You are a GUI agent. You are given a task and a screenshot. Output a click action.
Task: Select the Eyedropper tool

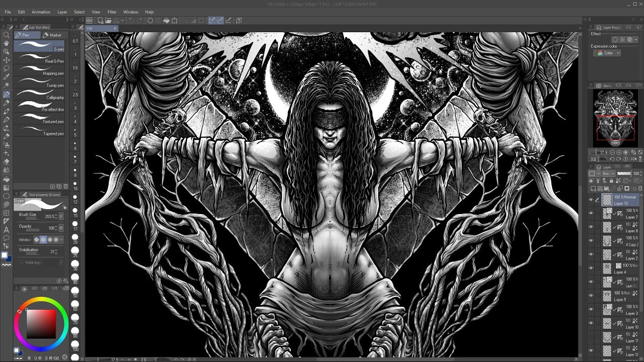point(7,77)
